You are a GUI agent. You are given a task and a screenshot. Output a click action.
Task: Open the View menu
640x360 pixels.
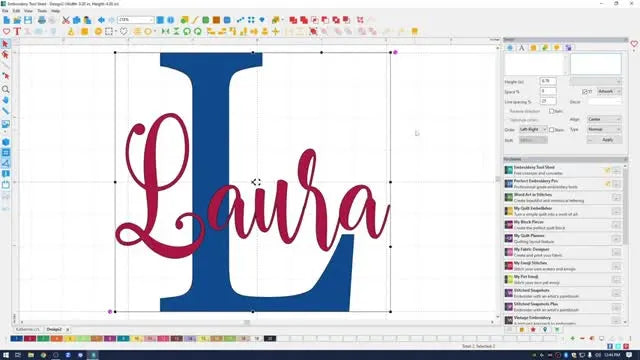[x=28, y=11]
